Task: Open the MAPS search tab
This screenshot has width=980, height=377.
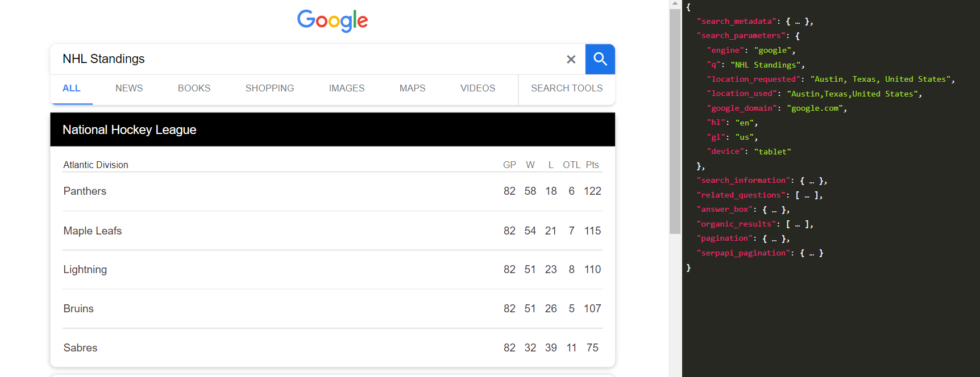Action: [412, 88]
